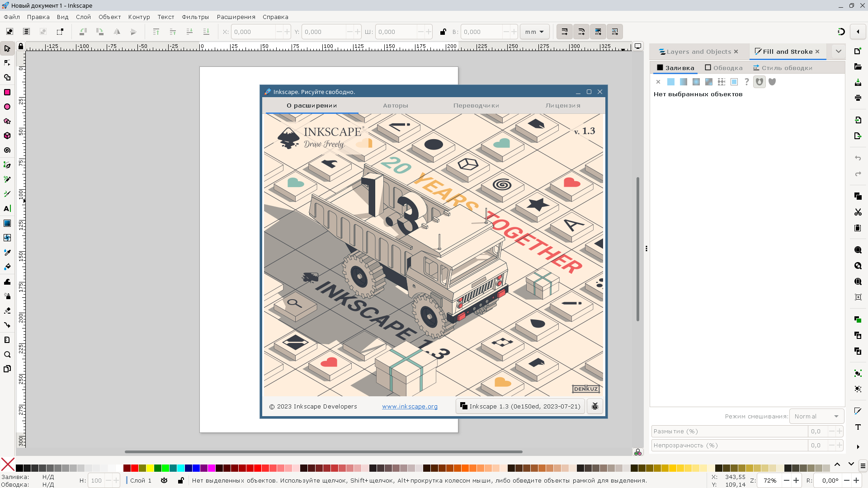The image size is (868, 488).
Task: Switch to the Авторы tab
Action: coord(396,105)
